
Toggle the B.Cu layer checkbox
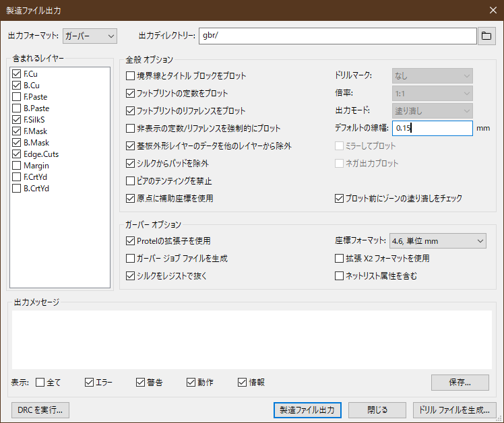click(x=16, y=86)
